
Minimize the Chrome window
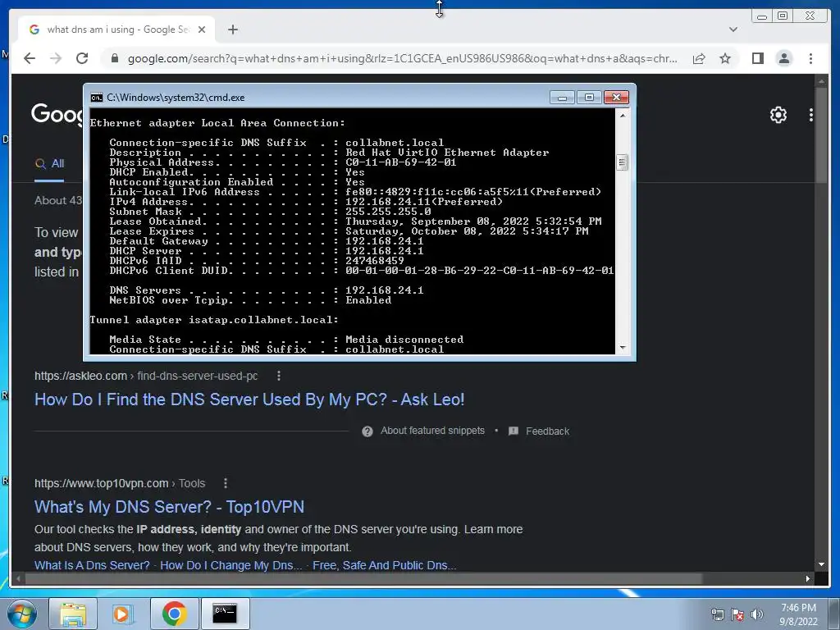pos(762,16)
